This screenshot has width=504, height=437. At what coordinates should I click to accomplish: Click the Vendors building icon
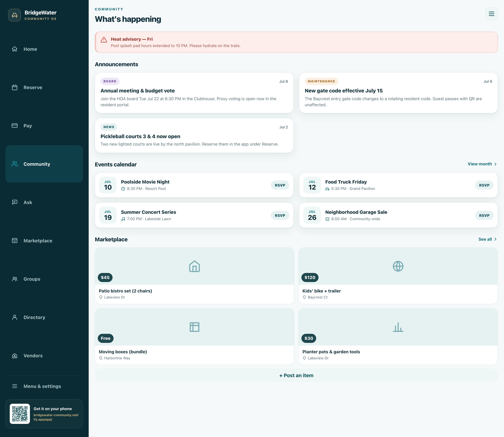click(x=15, y=355)
